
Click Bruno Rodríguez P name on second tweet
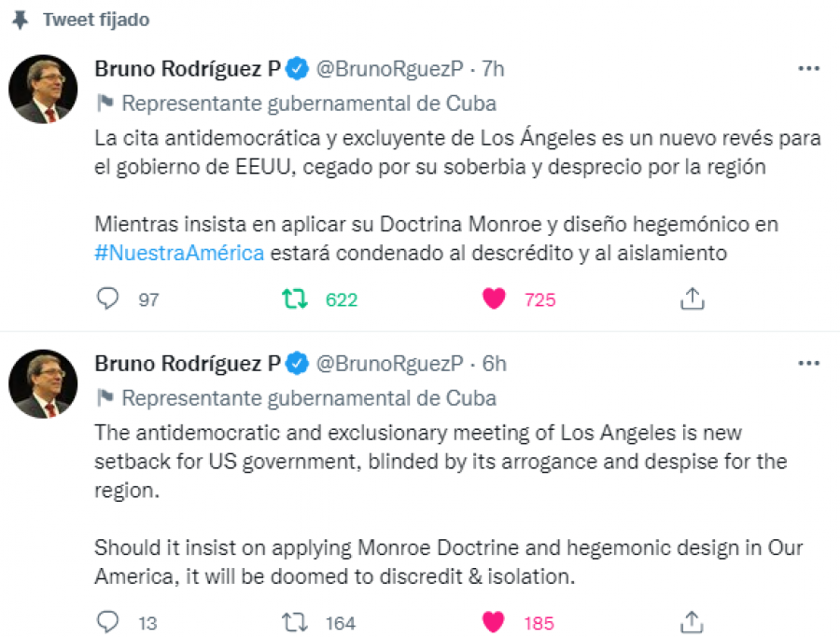187,363
